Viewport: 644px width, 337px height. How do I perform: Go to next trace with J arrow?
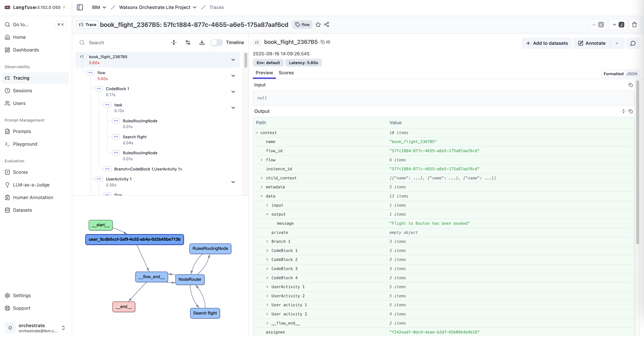pos(618,24)
